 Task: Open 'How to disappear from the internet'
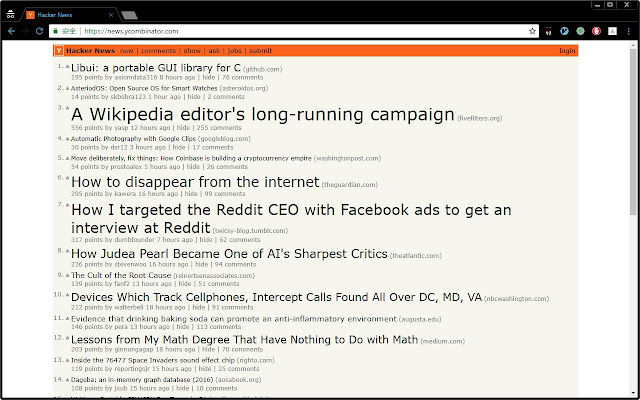click(195, 182)
